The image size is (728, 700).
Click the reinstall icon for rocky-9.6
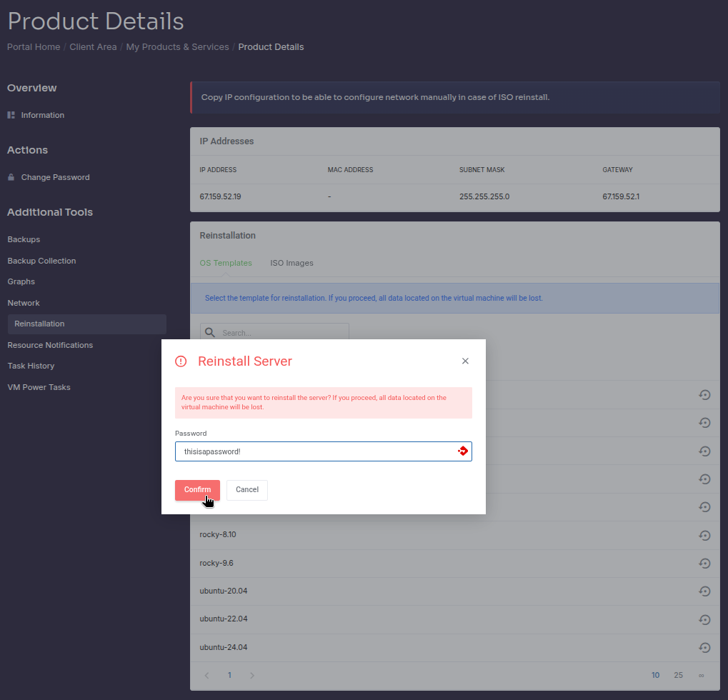click(x=704, y=563)
